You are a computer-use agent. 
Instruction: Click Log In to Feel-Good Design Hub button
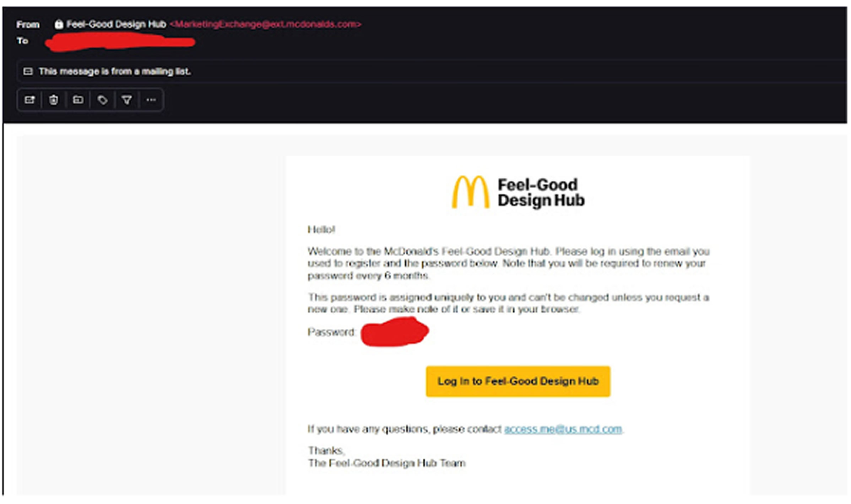[518, 381]
